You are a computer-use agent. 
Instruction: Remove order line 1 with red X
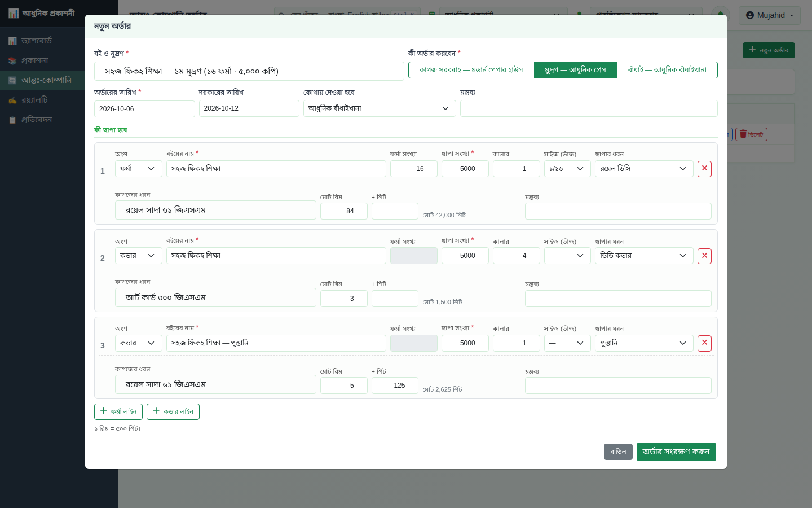coord(704,169)
